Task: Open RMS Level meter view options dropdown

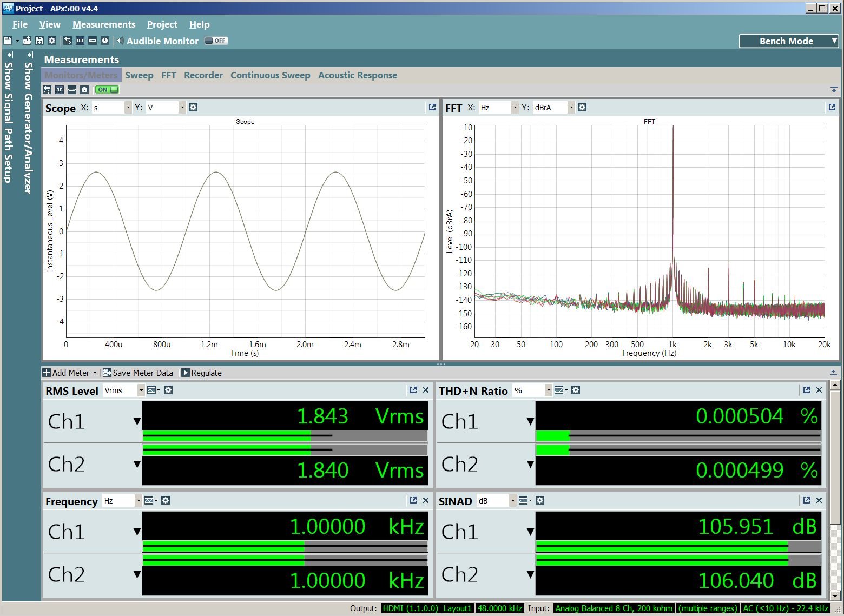Action: click(154, 390)
